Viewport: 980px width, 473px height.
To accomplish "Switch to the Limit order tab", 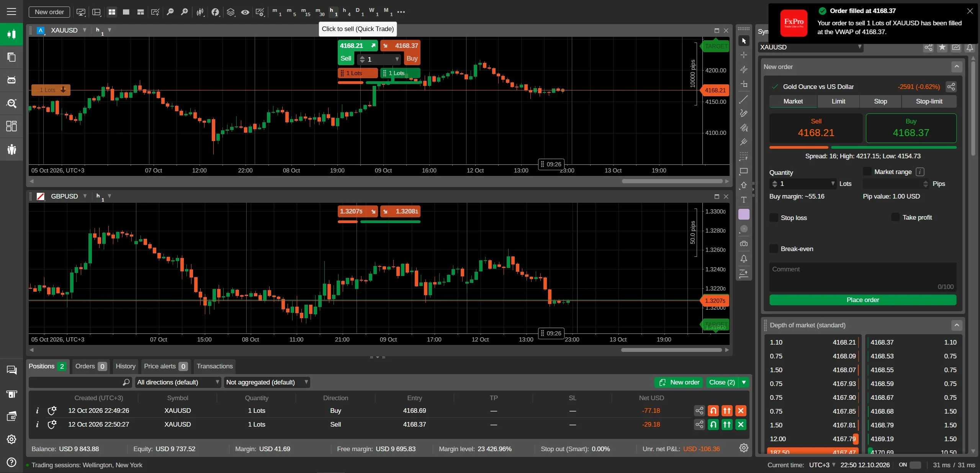I will click(x=838, y=101).
